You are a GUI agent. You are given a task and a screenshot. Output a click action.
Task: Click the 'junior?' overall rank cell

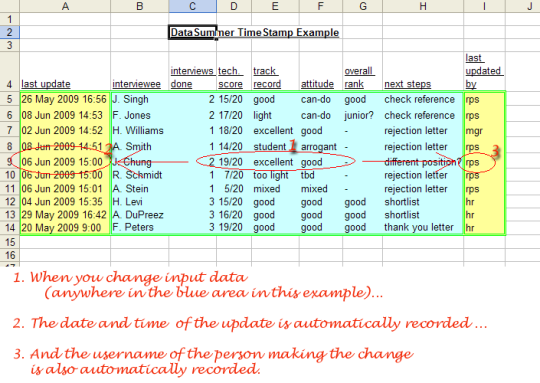pyautogui.click(x=362, y=115)
